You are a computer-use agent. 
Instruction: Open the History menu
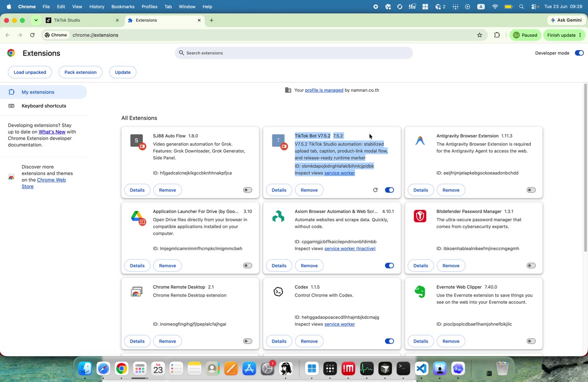[96, 7]
